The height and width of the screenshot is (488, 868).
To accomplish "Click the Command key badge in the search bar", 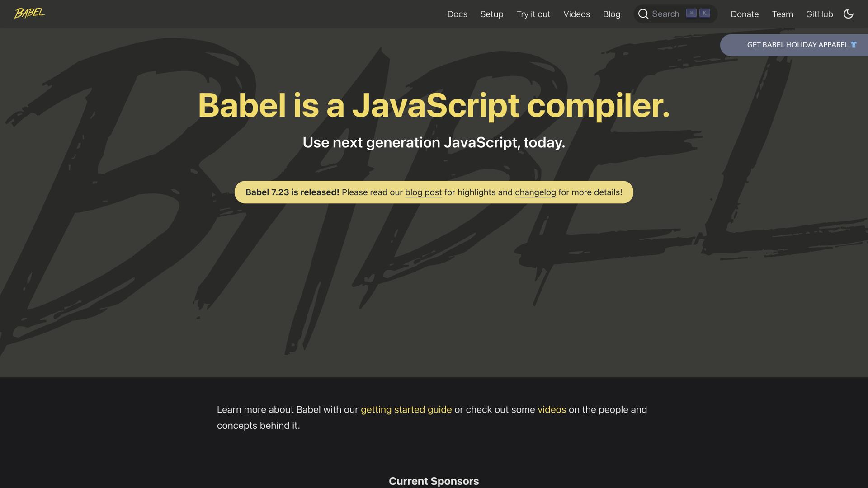I will pos(691,13).
